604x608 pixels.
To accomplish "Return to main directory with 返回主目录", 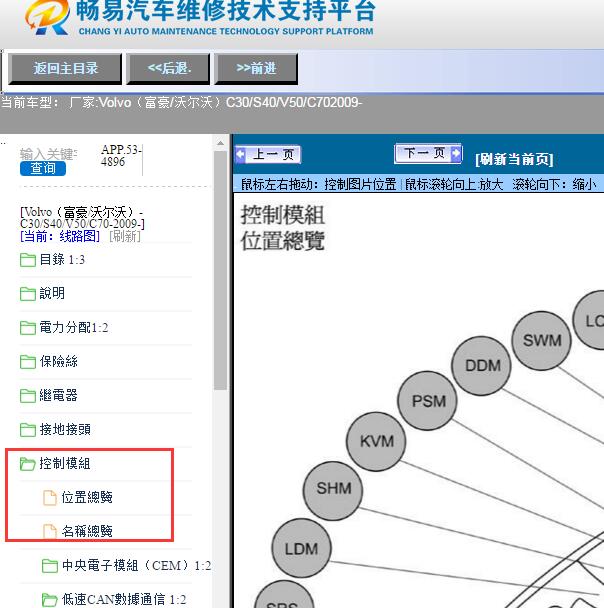I will pyautogui.click(x=65, y=69).
